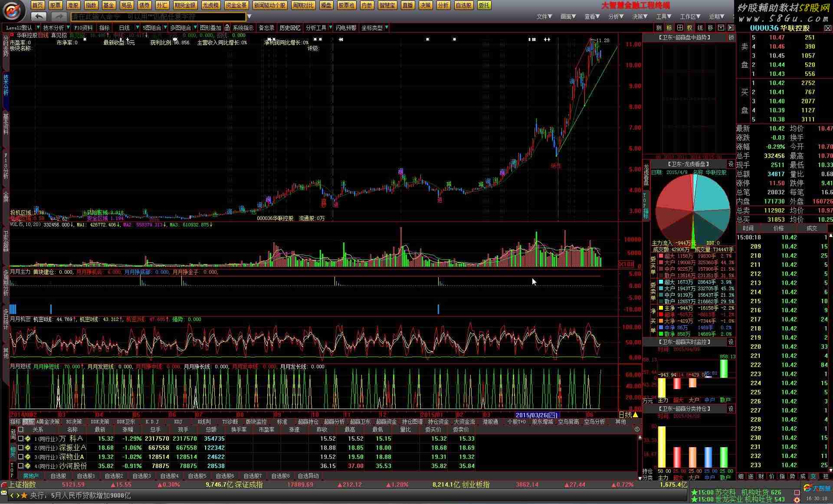Check the box for 万科A row
Screen dimensions: 833x504
click(21, 439)
